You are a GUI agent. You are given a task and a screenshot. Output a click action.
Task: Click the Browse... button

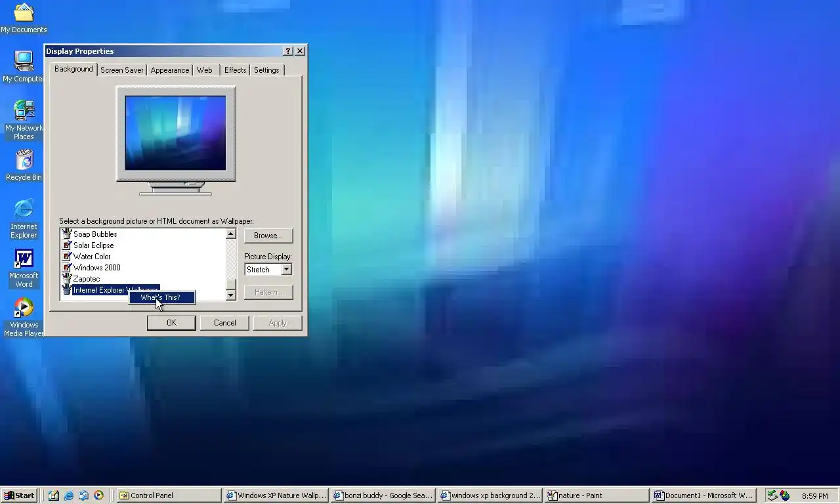tap(268, 236)
